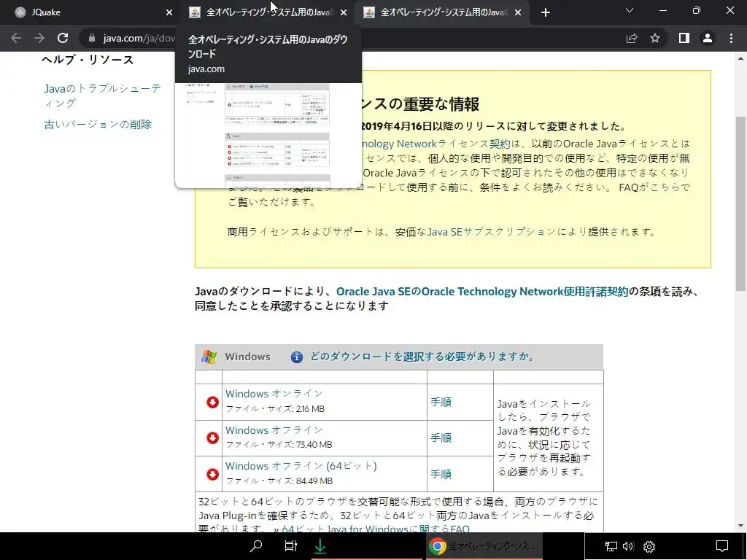Image resolution: width=747 pixels, height=560 pixels.
Task: Click text ファイル・サイズ: 84.49 MB
Action: click(x=279, y=481)
